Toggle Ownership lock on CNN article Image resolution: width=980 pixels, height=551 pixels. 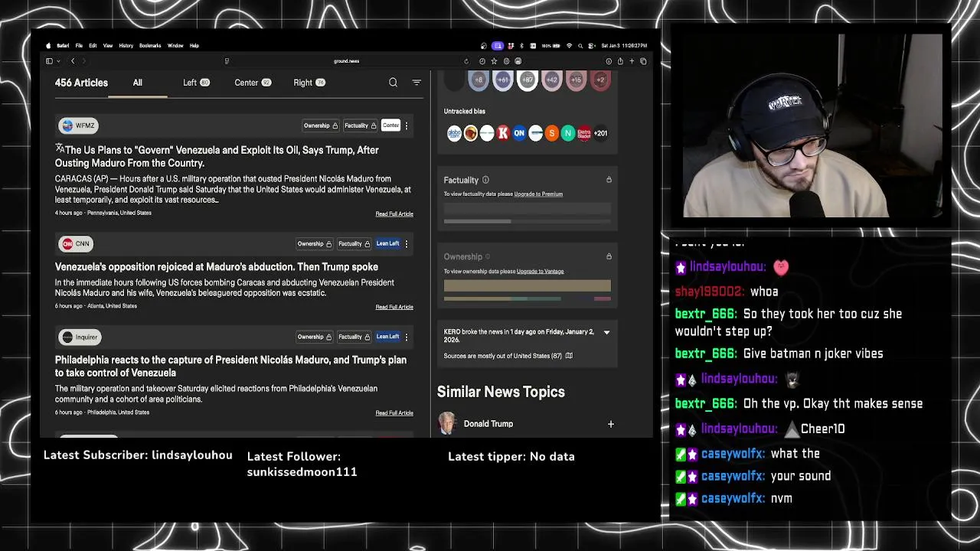pyautogui.click(x=315, y=243)
